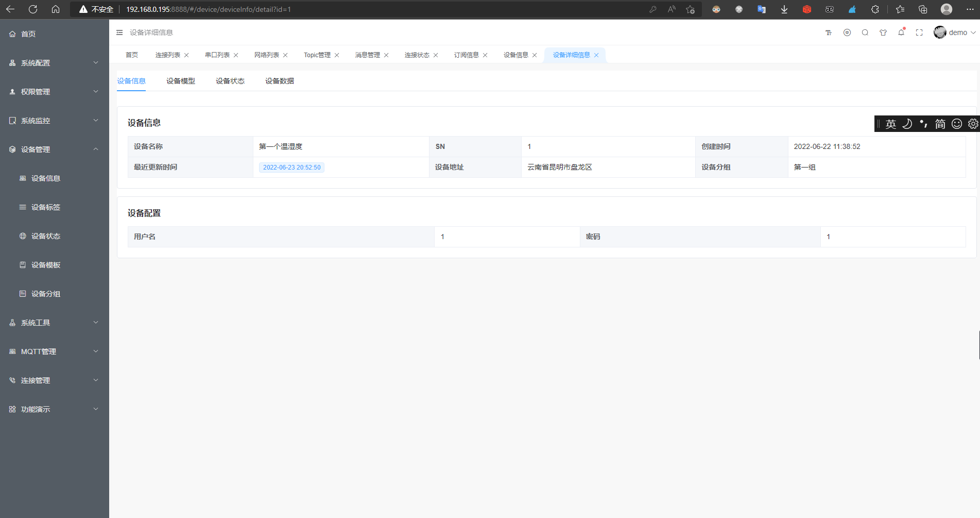The width and height of the screenshot is (980, 518).
Task: Close the 串口列表 page tab
Action: (236, 55)
